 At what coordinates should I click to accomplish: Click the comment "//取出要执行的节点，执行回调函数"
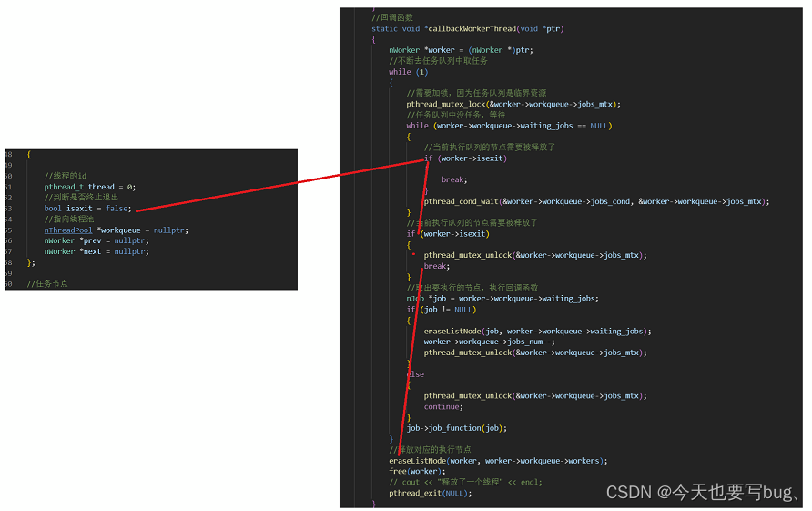(x=472, y=288)
